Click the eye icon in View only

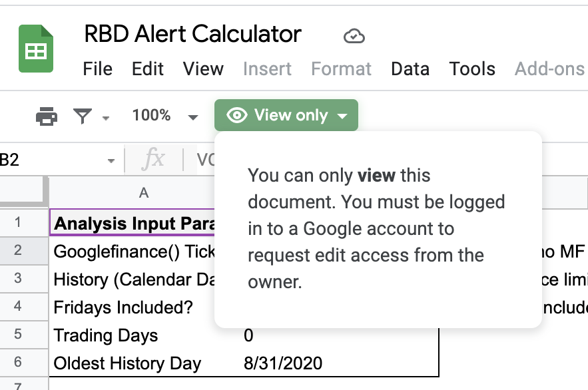pos(236,116)
